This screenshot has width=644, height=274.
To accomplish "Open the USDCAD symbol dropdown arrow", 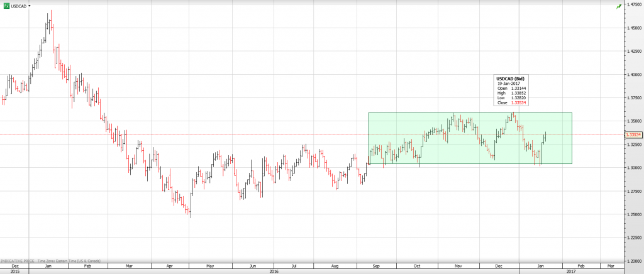I will click(x=30, y=6).
